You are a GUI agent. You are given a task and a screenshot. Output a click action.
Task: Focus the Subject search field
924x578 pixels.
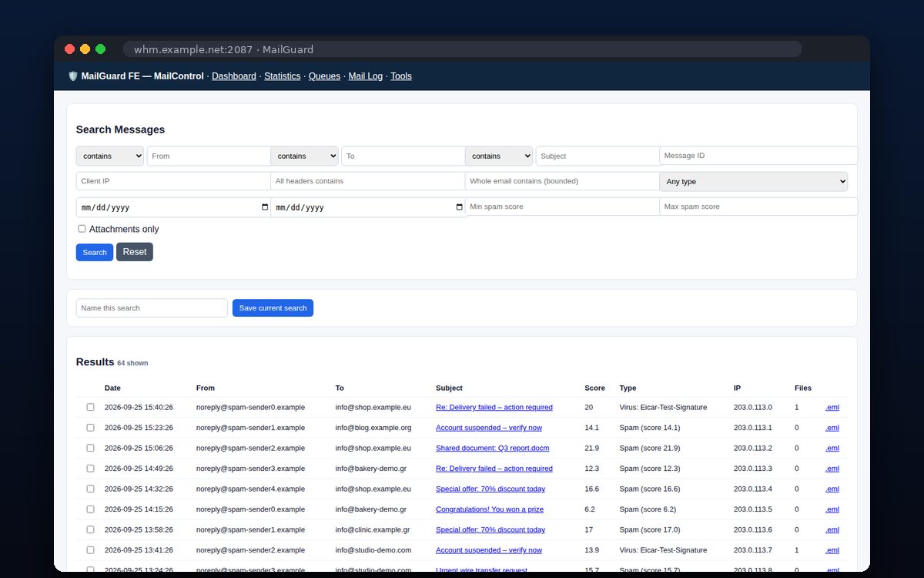[x=598, y=156]
